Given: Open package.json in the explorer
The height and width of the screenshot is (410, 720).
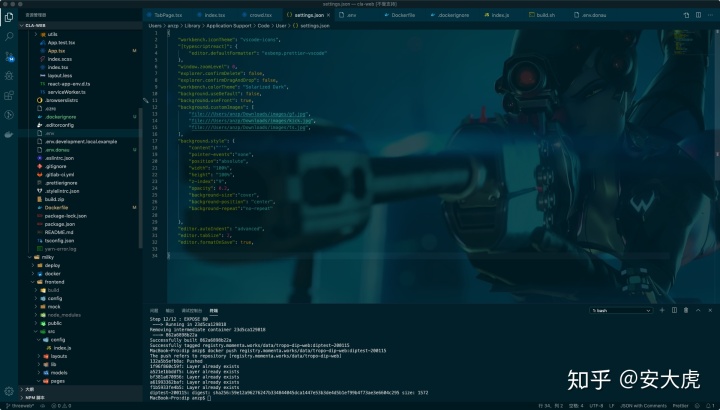Looking at the screenshot, I should tap(60, 224).
